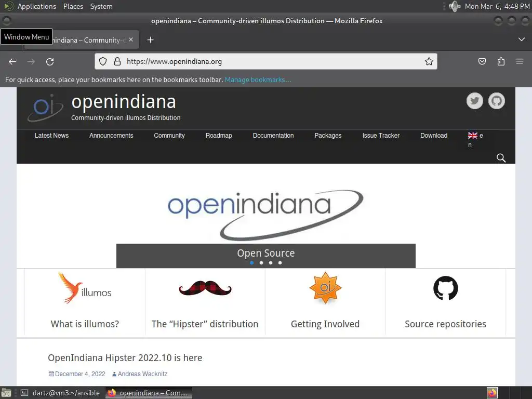The width and height of the screenshot is (532, 399).
Task: Open OpenIndiana GitHub icon in header
Action: tap(496, 101)
